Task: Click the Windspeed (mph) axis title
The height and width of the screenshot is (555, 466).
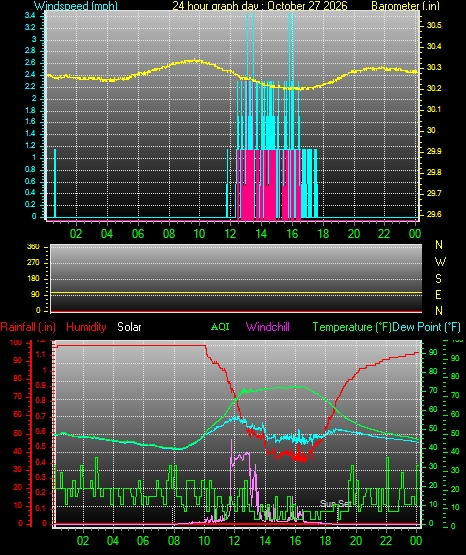Action: (75, 6)
